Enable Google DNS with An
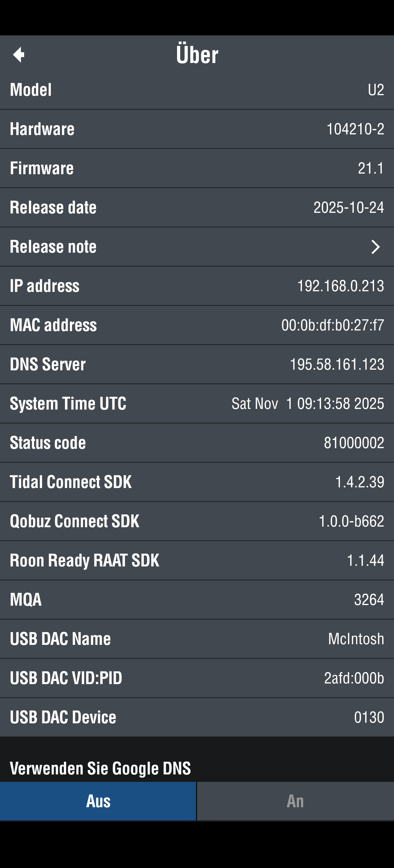Screen dimensions: 394x868 coord(295,801)
